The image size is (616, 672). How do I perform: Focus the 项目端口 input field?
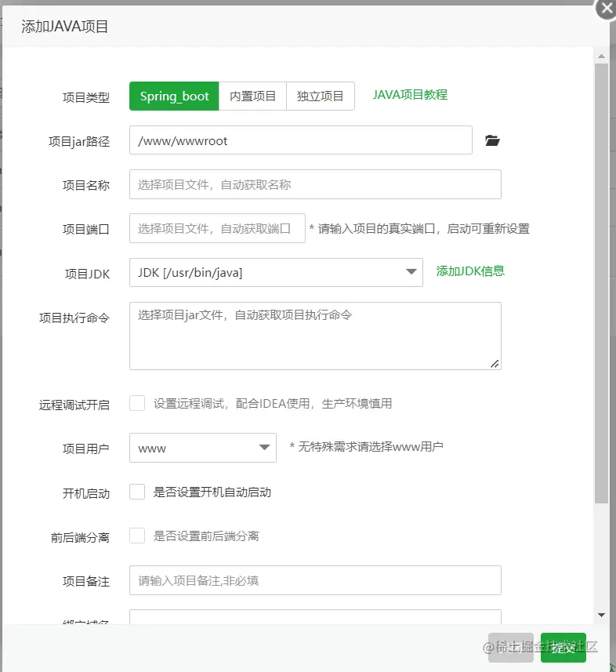pos(217,228)
